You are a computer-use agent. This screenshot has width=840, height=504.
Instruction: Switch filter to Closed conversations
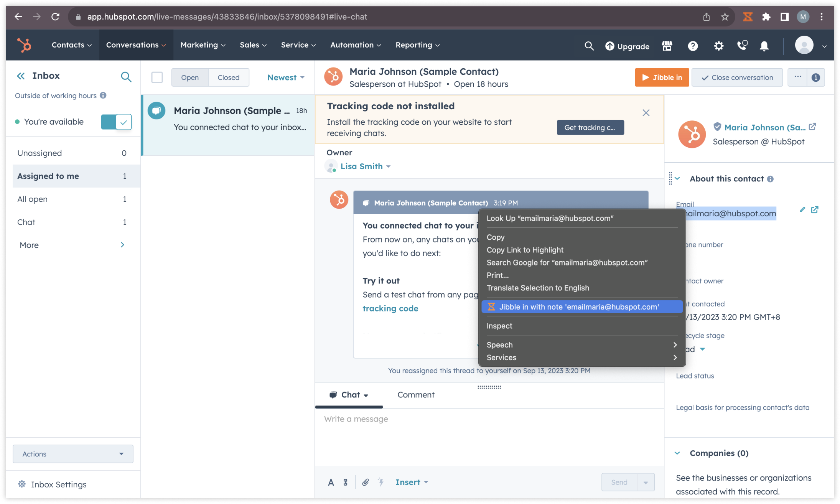tap(229, 77)
